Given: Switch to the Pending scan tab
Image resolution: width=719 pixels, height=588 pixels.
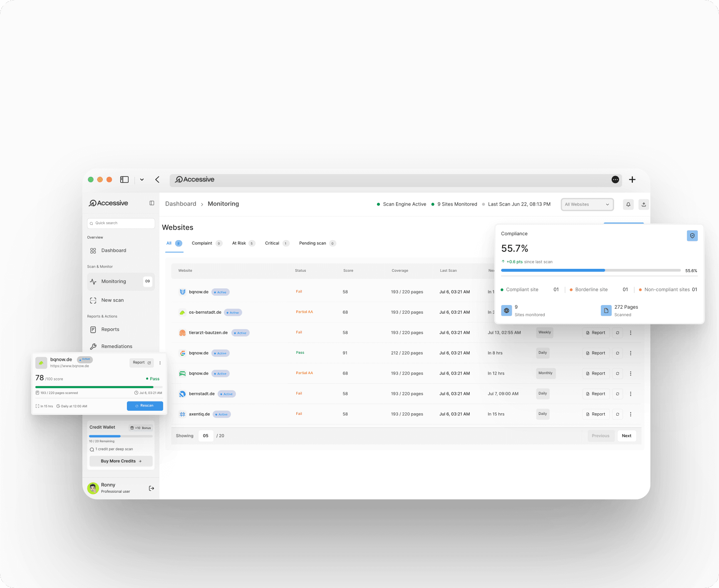Looking at the screenshot, I should coord(317,243).
